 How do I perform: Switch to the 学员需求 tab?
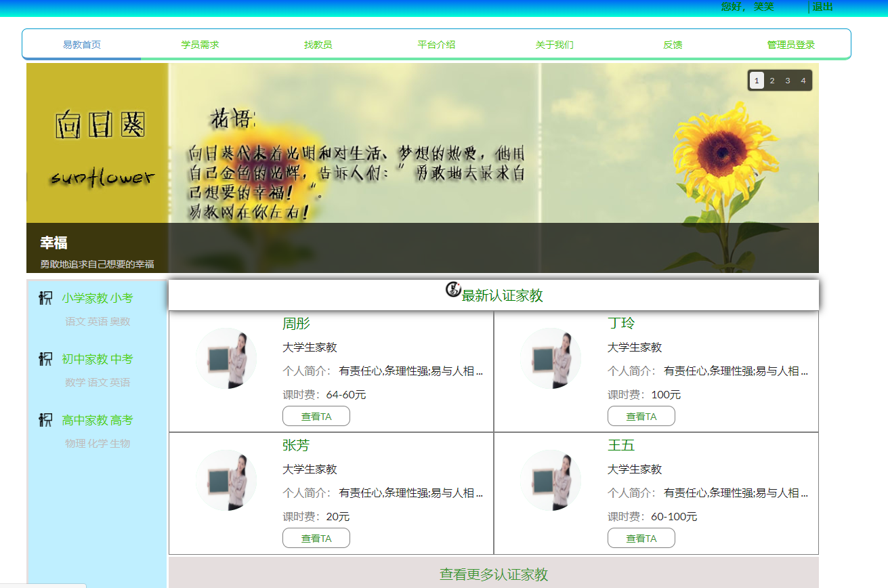point(199,43)
